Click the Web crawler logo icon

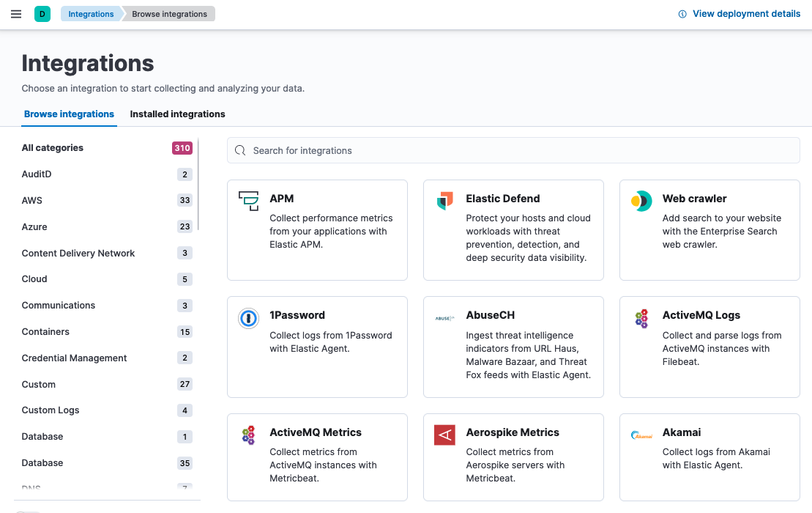tap(641, 199)
